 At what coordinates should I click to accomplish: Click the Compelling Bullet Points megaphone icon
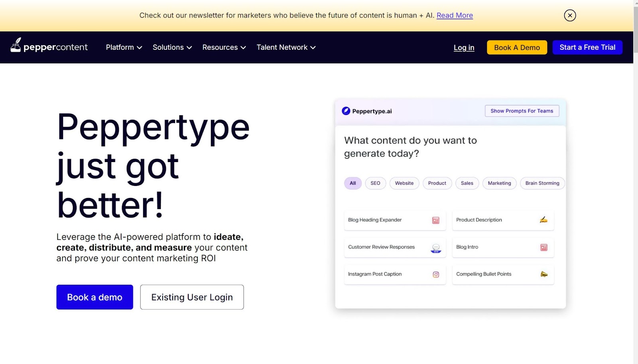click(544, 274)
